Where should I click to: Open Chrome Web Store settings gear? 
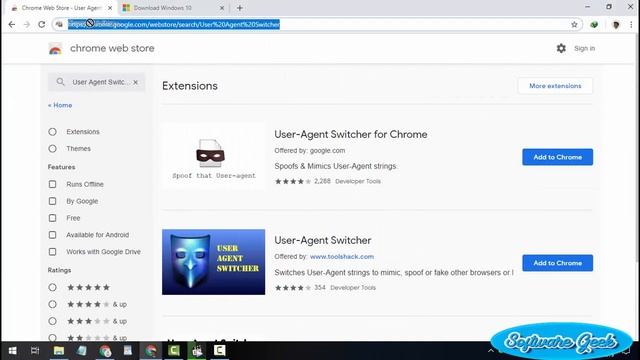(561, 48)
